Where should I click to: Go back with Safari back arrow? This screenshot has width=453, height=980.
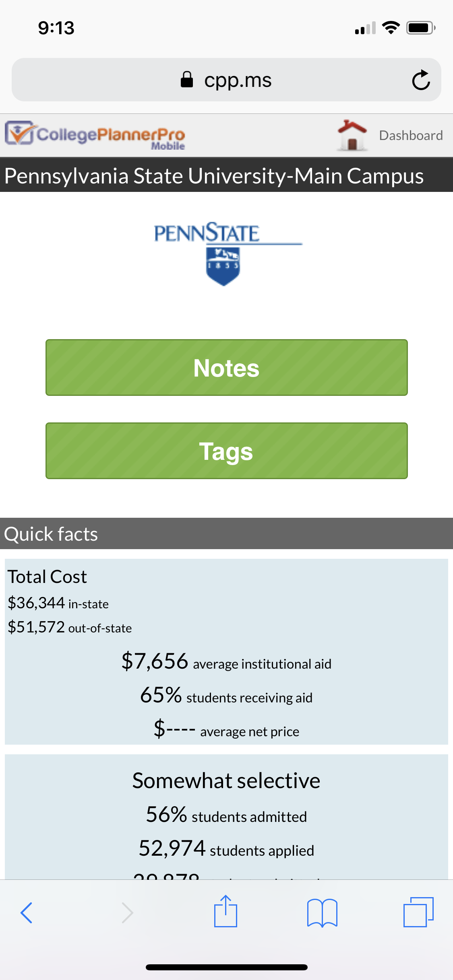(27, 913)
